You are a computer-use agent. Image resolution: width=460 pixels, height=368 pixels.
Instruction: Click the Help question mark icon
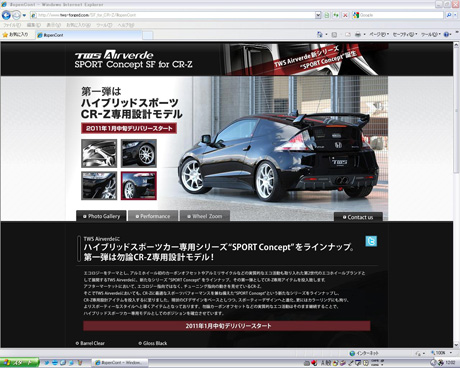[x=446, y=34]
